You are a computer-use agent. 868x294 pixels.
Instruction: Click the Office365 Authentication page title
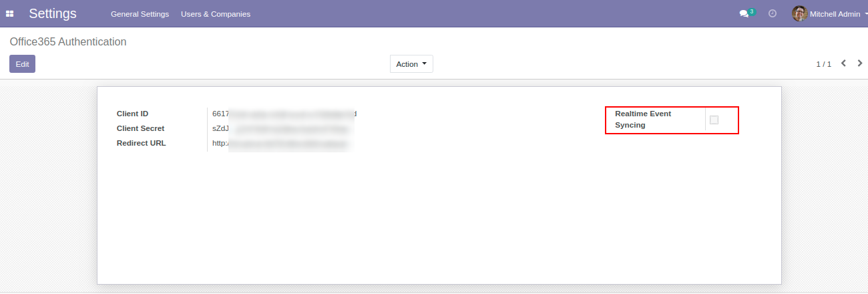pos(68,41)
